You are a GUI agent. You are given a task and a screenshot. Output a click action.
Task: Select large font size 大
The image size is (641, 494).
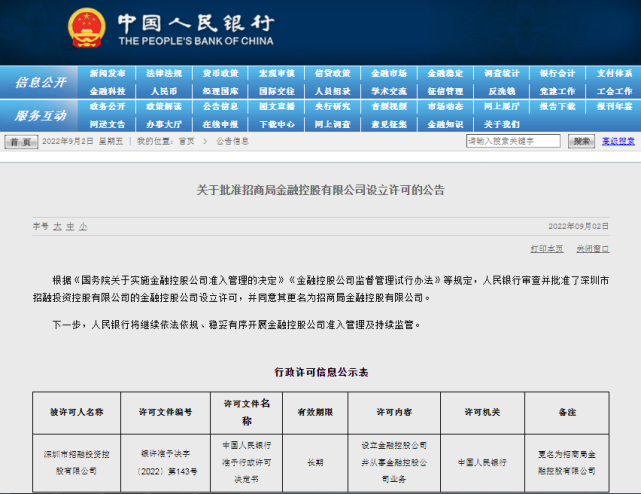57,227
